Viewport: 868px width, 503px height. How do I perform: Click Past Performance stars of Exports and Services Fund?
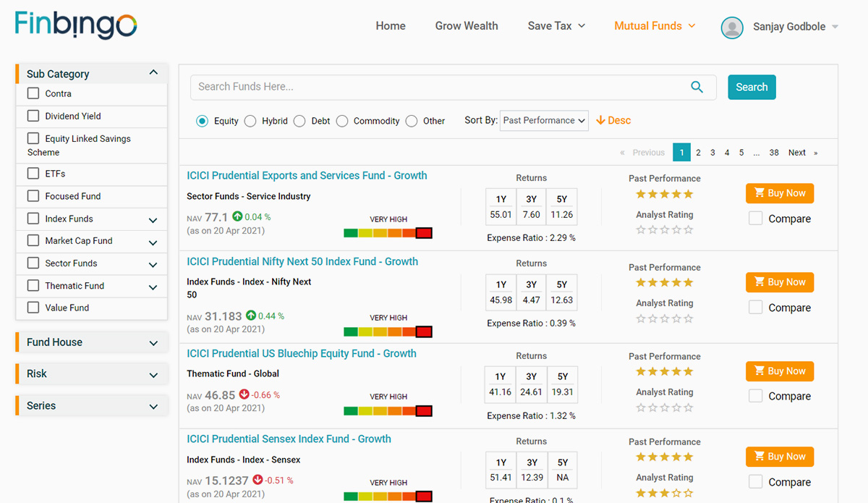[664, 194]
